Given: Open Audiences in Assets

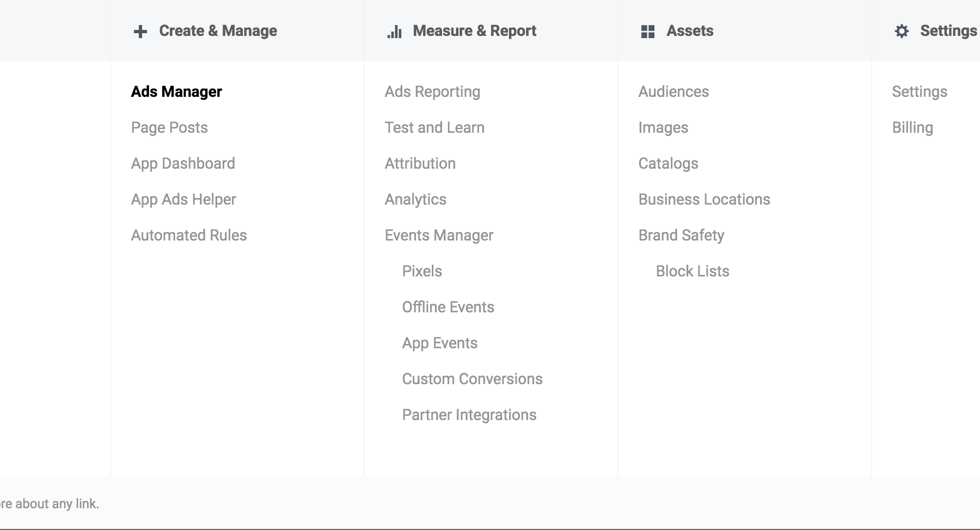Looking at the screenshot, I should pos(673,91).
